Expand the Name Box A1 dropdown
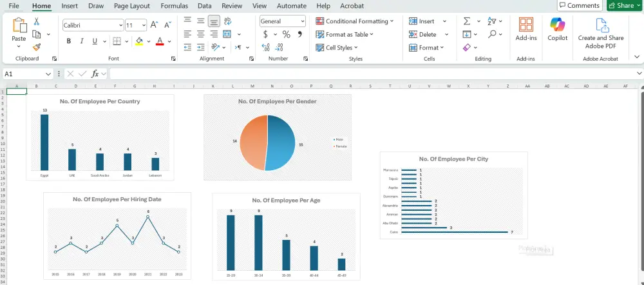The height and width of the screenshot is (285, 644). tap(48, 74)
